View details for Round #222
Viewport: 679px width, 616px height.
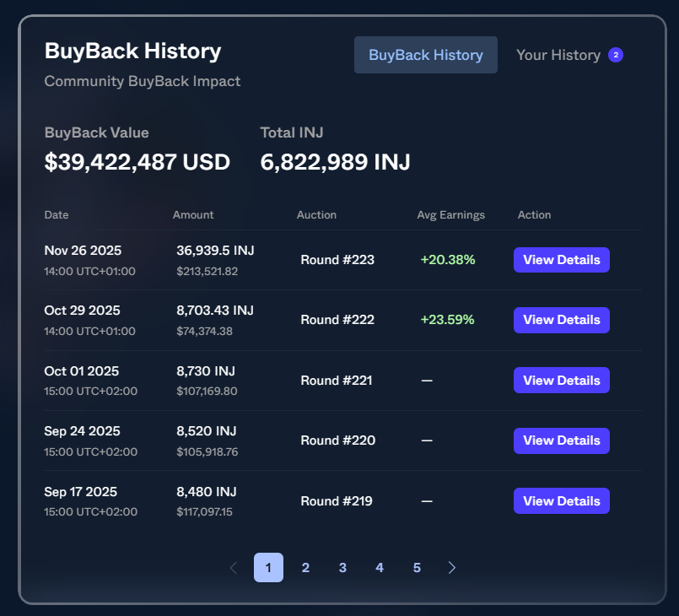[561, 320]
